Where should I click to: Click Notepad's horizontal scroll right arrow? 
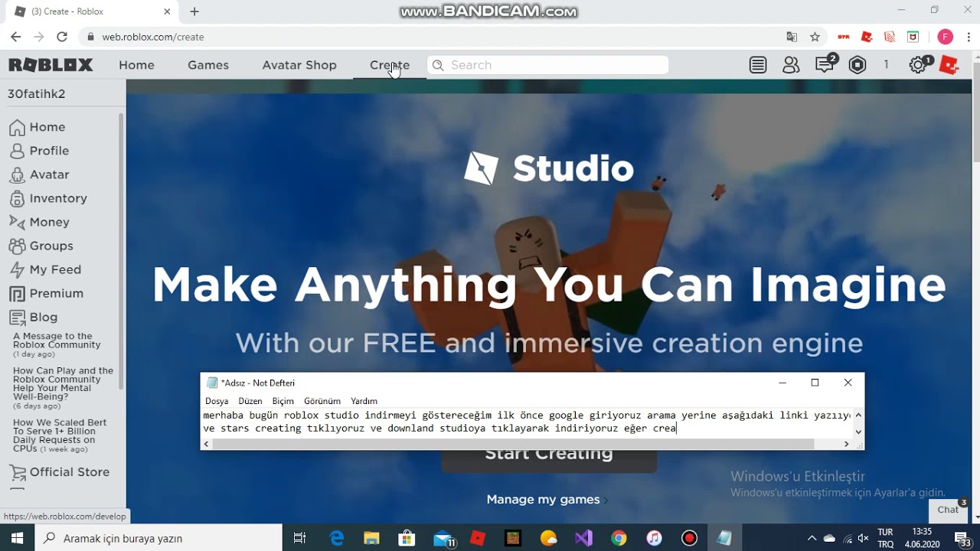point(846,444)
